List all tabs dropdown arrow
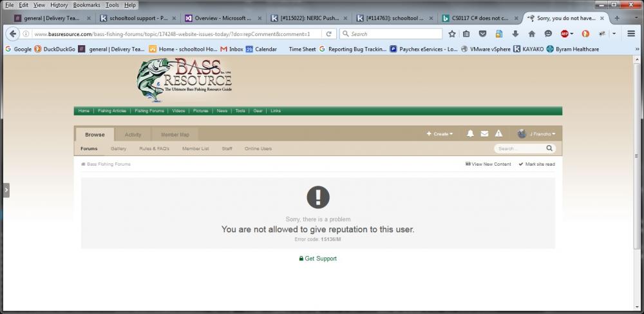Viewport: 644px width, 314px height. point(637,18)
